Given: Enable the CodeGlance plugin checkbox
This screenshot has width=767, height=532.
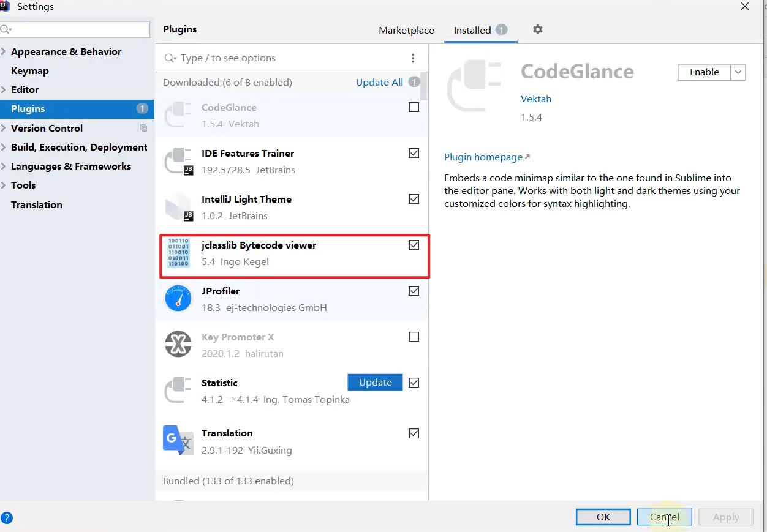Looking at the screenshot, I should [414, 107].
